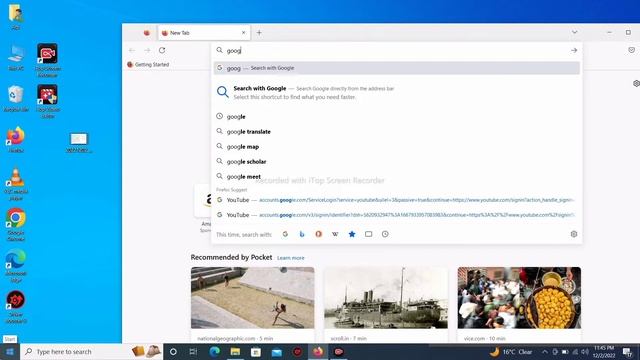Open File Explorer from taskbar
The height and width of the screenshot is (360, 640).
235,351
